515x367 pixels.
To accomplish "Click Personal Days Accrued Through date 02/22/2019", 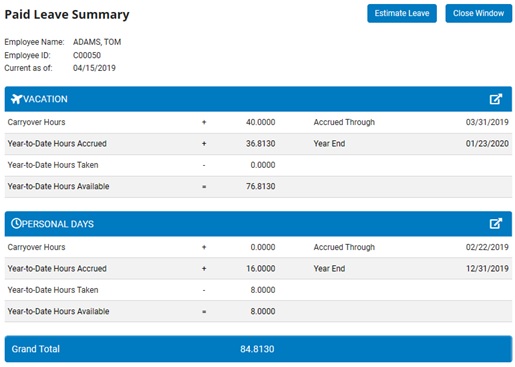I will point(487,247).
